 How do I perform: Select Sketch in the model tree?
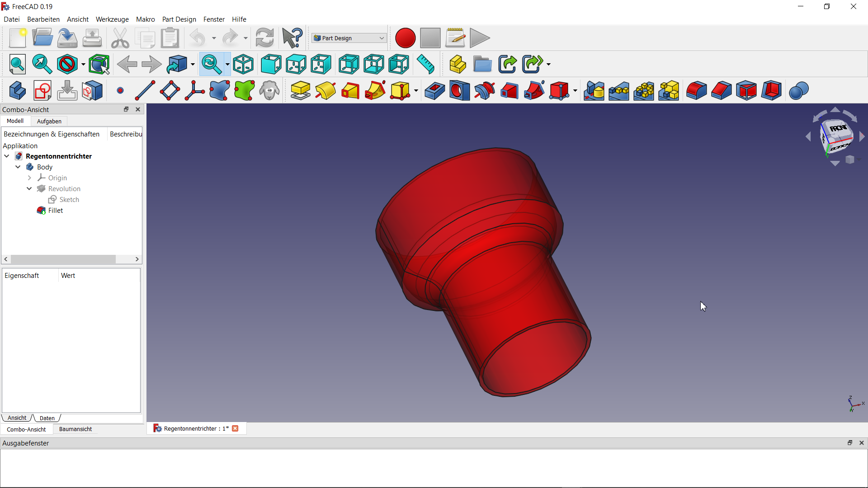click(x=69, y=200)
